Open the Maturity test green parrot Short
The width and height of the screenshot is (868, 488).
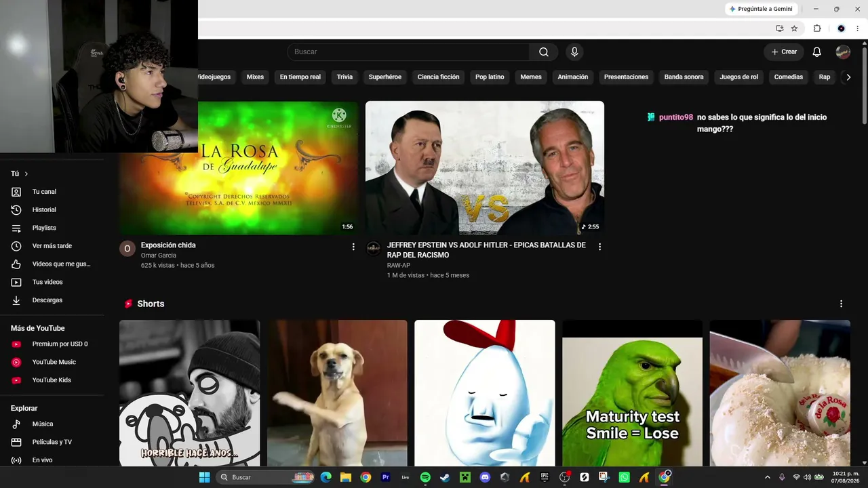point(633,393)
